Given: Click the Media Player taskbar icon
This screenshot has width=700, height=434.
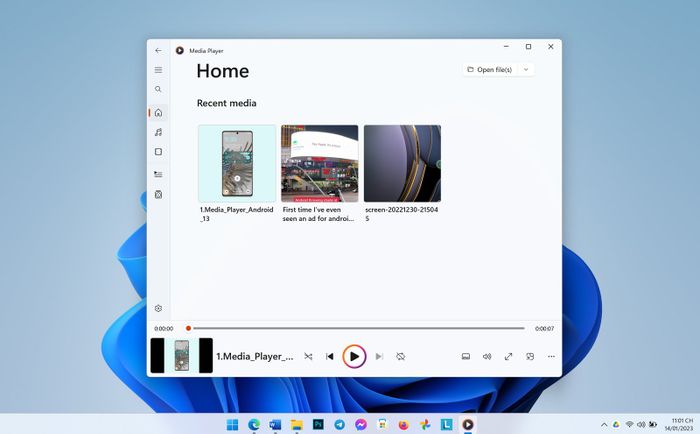Looking at the screenshot, I should point(468,425).
